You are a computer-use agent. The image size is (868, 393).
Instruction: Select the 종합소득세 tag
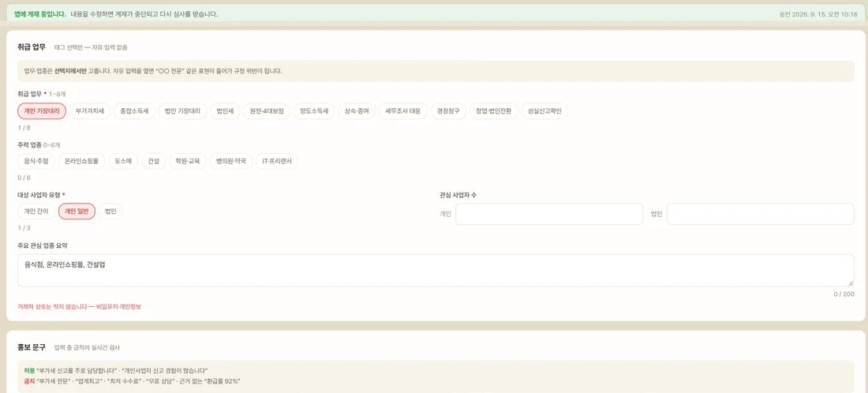134,111
